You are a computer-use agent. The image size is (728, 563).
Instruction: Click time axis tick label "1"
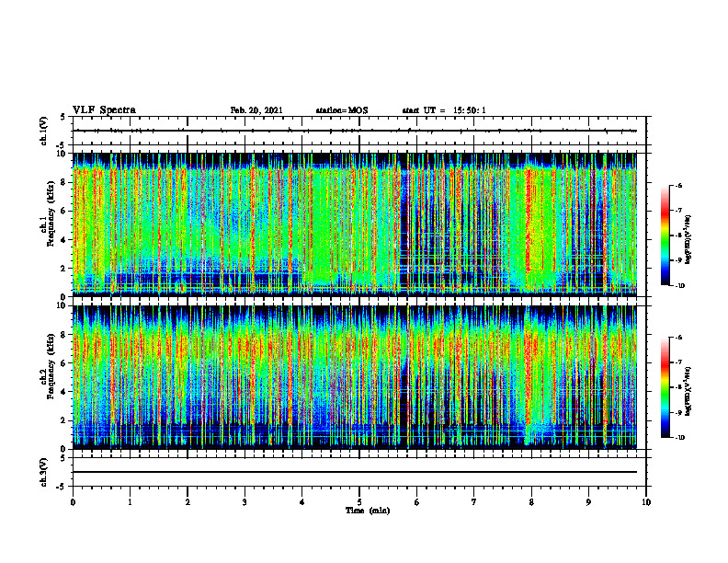(130, 502)
